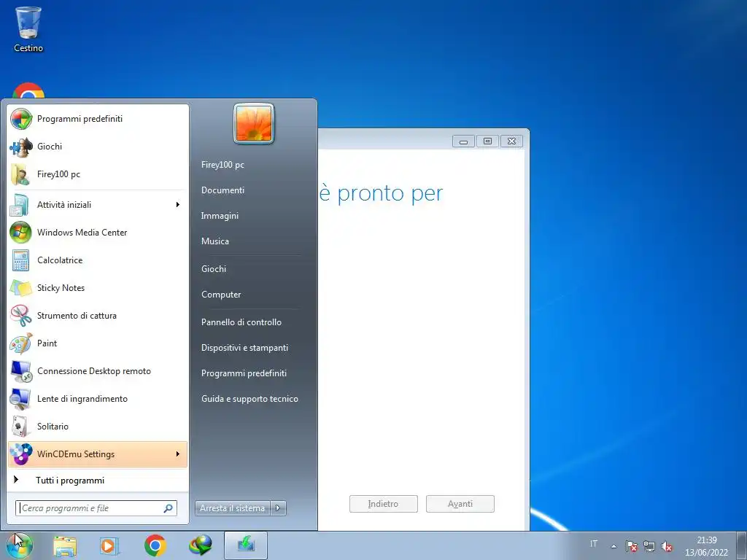Open Computer from Start menu
The image size is (747, 560).
point(221,295)
